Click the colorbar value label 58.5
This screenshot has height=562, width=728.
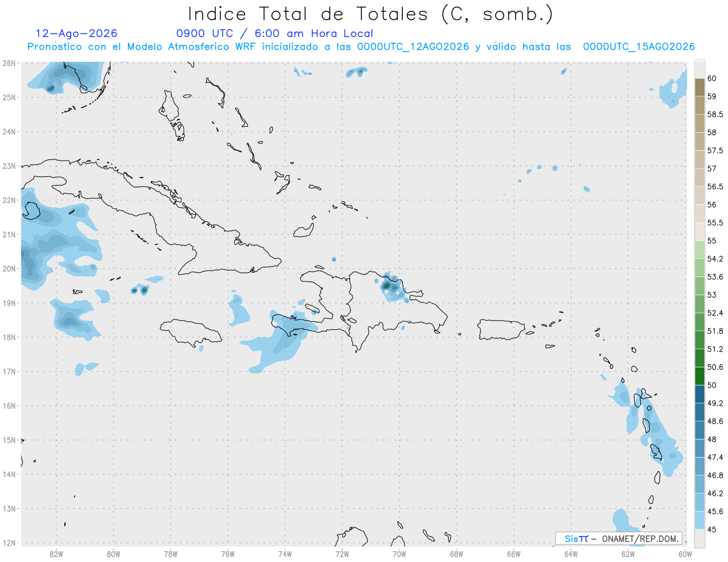coord(715,115)
